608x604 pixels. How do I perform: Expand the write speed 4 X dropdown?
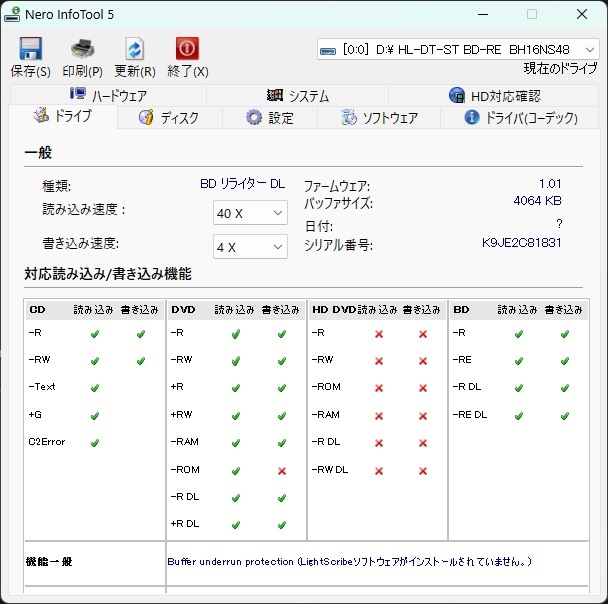click(x=250, y=246)
